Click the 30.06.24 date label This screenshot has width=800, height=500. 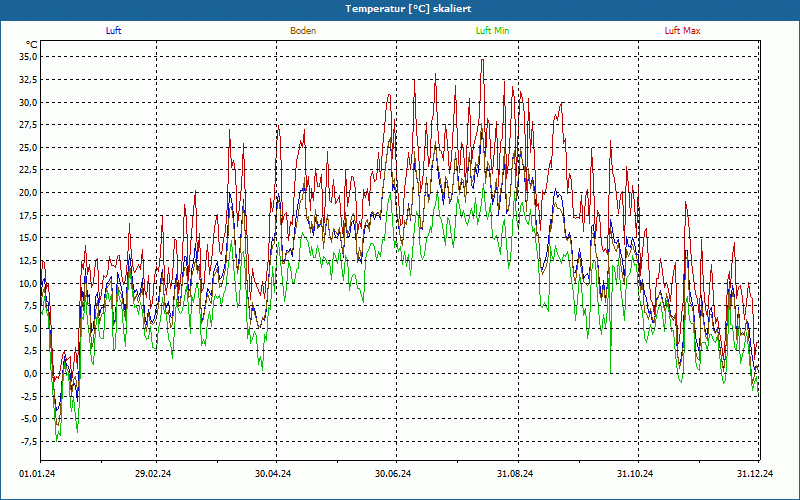pyautogui.click(x=393, y=474)
